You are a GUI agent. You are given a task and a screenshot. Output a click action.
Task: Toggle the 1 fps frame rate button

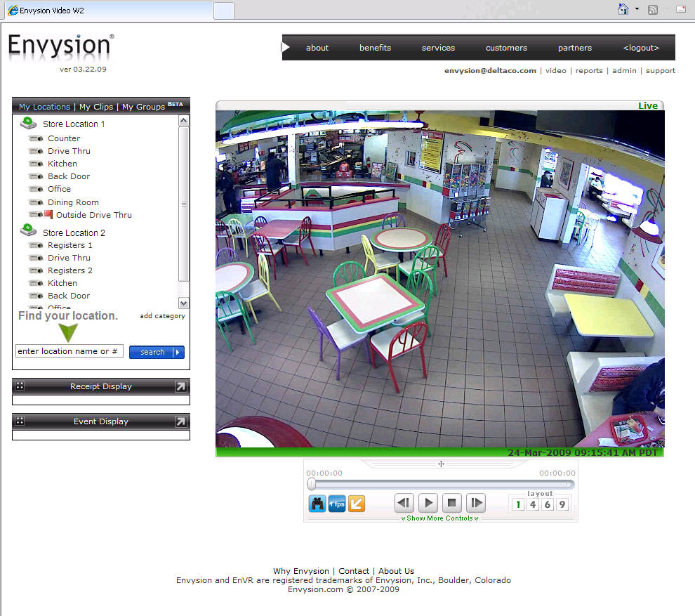click(337, 504)
